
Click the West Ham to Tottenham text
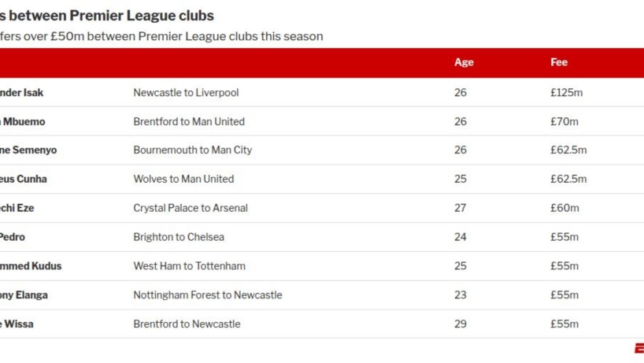[190, 266]
